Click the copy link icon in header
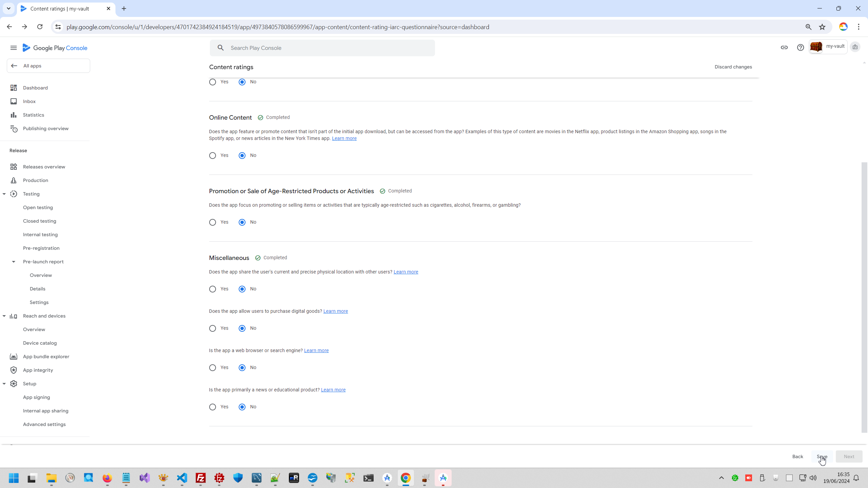The width and height of the screenshot is (868, 488). (x=784, y=47)
